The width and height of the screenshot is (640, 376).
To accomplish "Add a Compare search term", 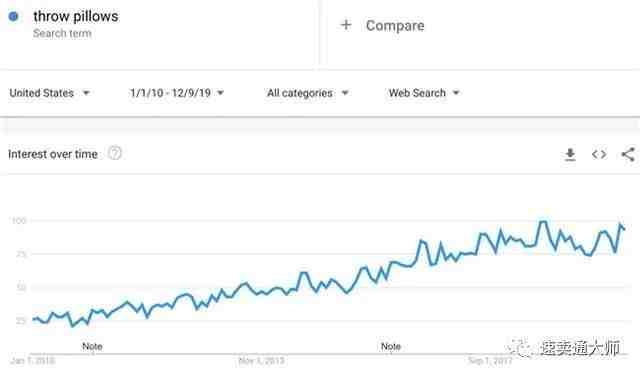I will (395, 25).
